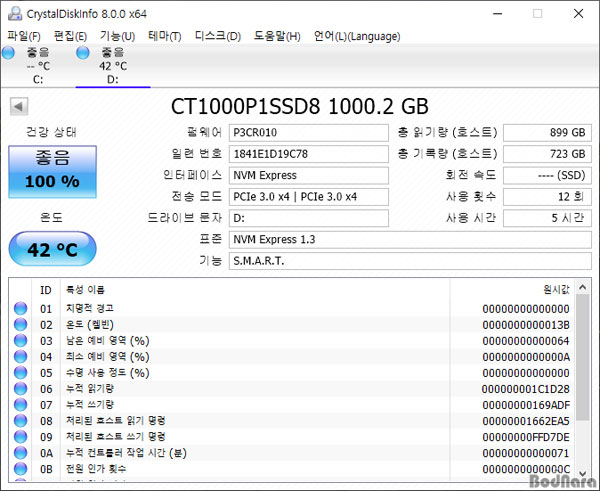Click the standard field NVM Express 1.3
600x491 pixels.
click(410, 240)
